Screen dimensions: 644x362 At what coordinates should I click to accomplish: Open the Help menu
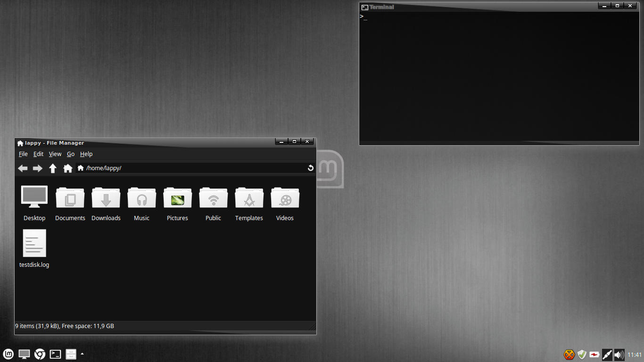click(86, 154)
